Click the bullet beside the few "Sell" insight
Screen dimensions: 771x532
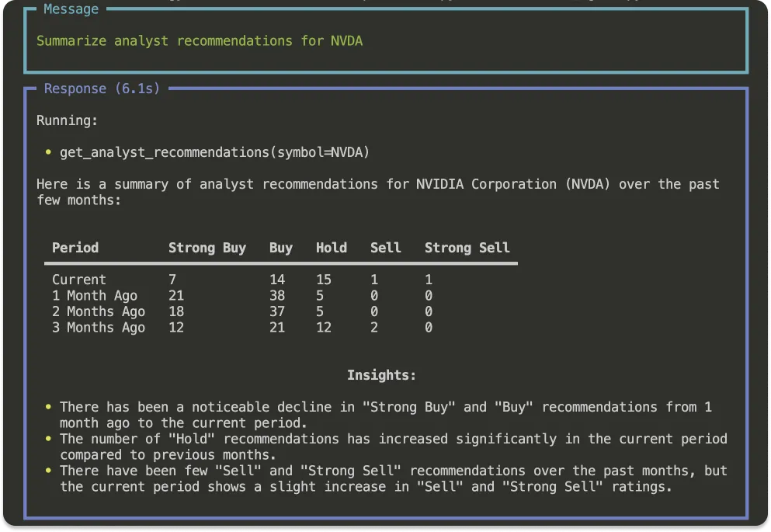click(48, 471)
